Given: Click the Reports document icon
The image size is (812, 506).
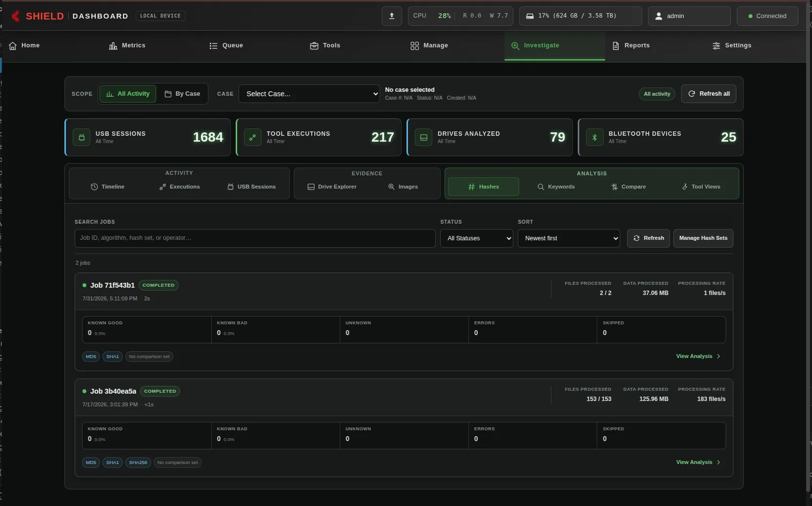Looking at the screenshot, I should click(616, 45).
